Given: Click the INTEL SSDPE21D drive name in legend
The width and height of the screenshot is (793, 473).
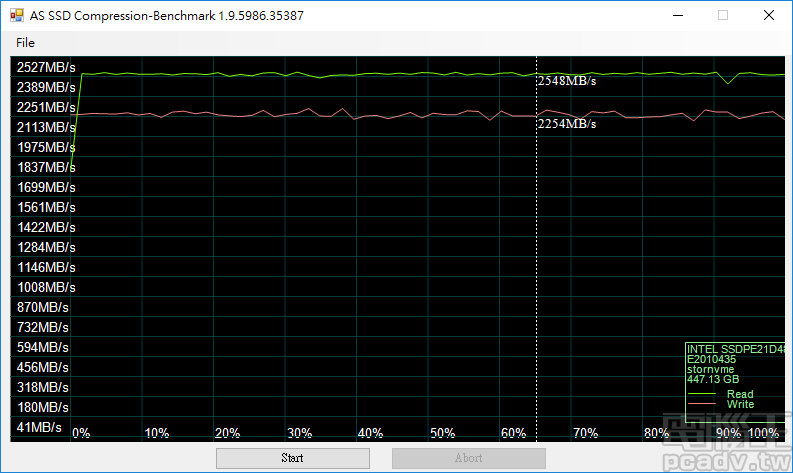Looking at the screenshot, I should (736, 349).
